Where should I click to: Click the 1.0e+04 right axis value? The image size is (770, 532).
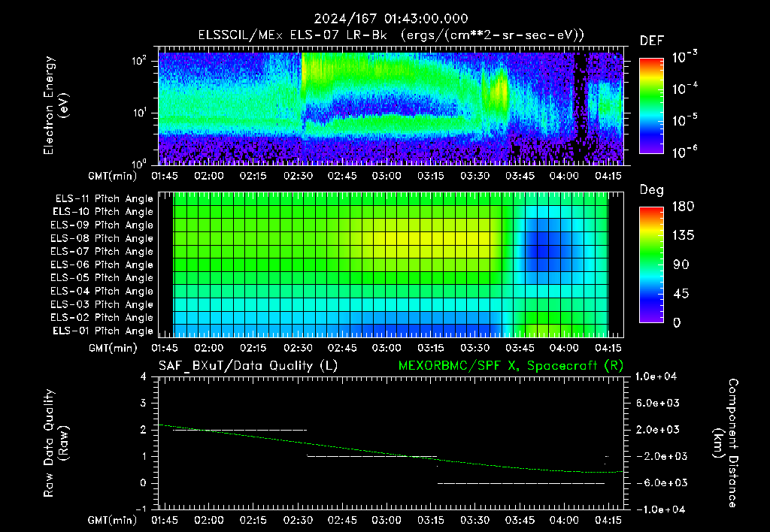tap(656, 376)
